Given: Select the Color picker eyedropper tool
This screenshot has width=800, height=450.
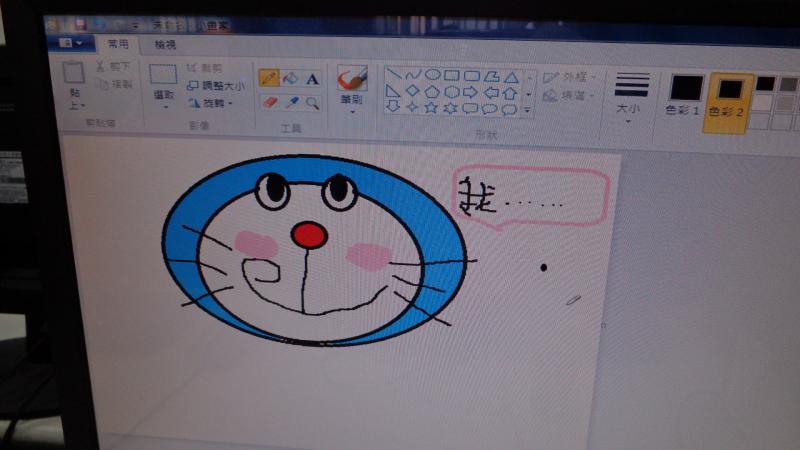Looking at the screenshot, I should pos(291,103).
